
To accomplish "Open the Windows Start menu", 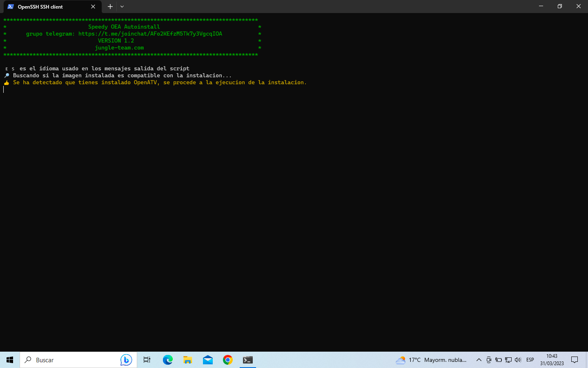I will pyautogui.click(x=10, y=360).
